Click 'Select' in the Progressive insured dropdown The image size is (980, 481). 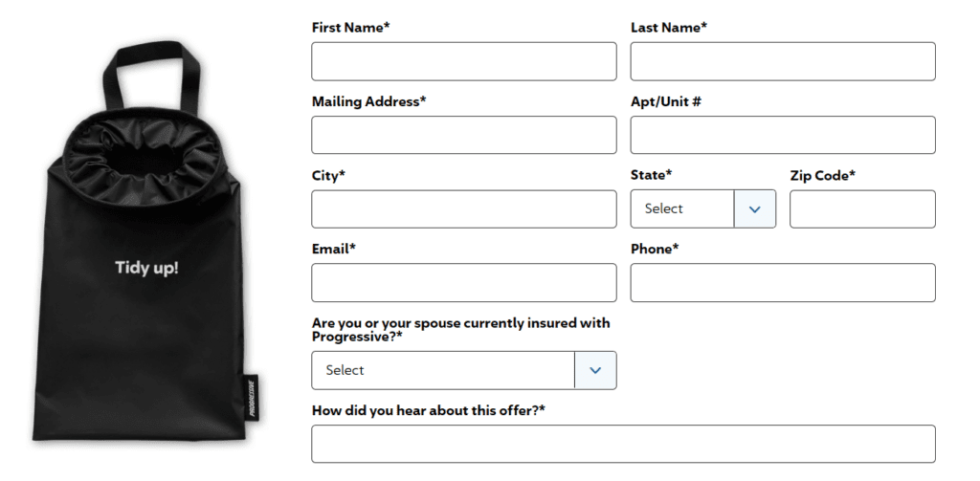point(345,370)
